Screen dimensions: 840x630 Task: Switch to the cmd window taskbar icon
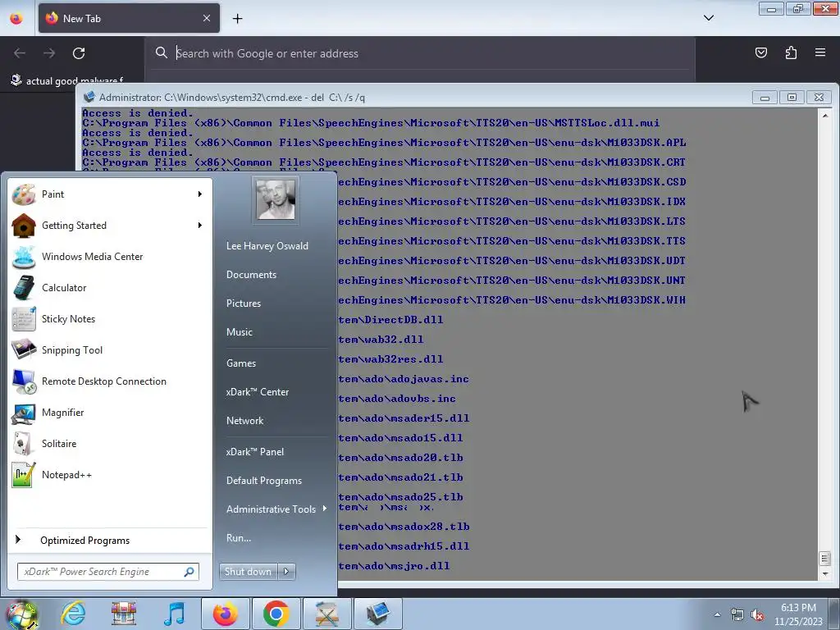pos(377,614)
